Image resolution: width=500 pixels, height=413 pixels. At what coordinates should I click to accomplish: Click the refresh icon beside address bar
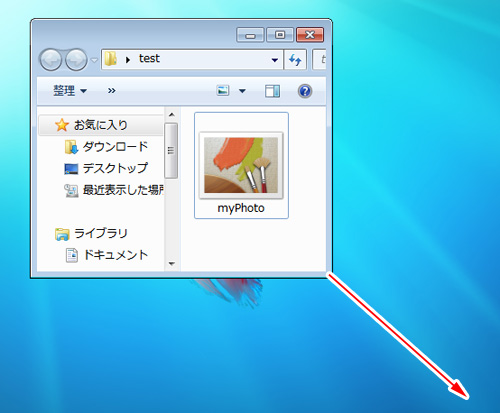pyautogui.click(x=295, y=60)
